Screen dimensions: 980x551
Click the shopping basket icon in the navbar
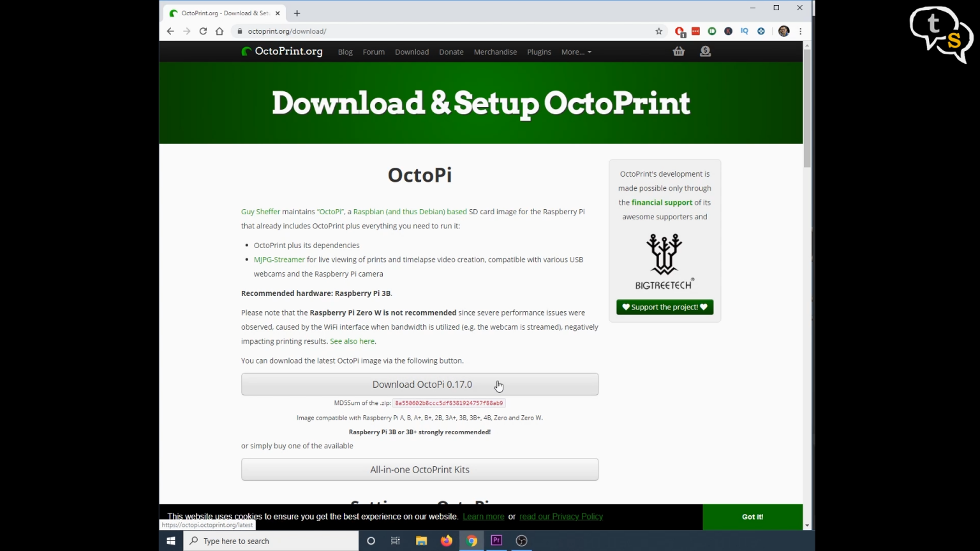pos(678,51)
